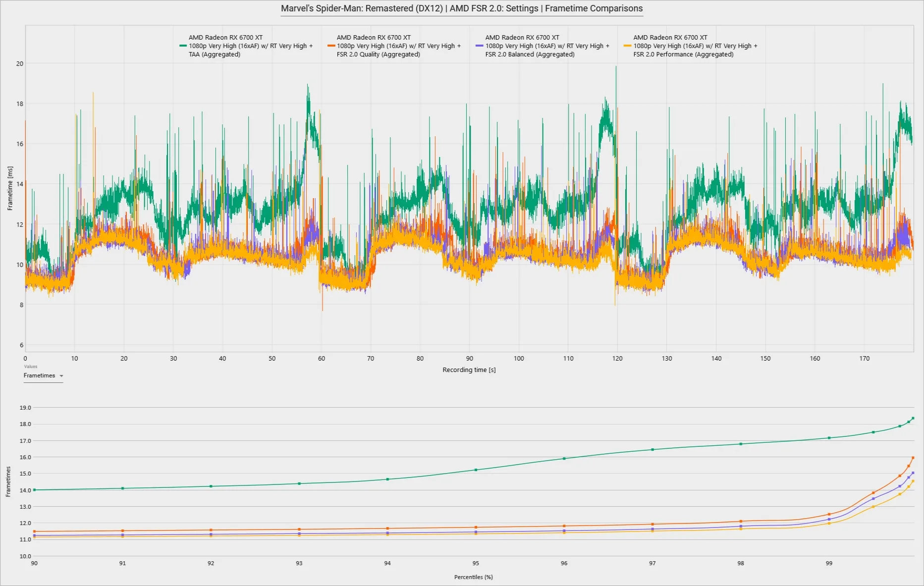
Task: Click the '150' tick on recording time axis
Action: 765,359
